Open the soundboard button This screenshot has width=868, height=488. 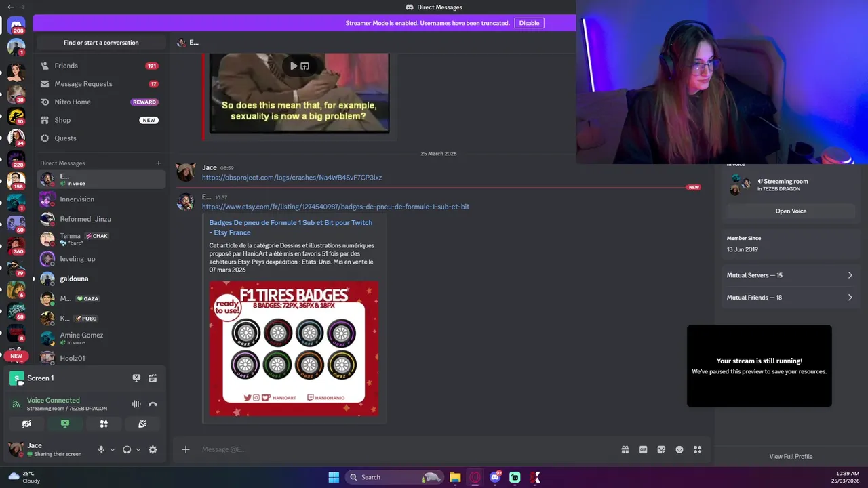[x=142, y=424]
